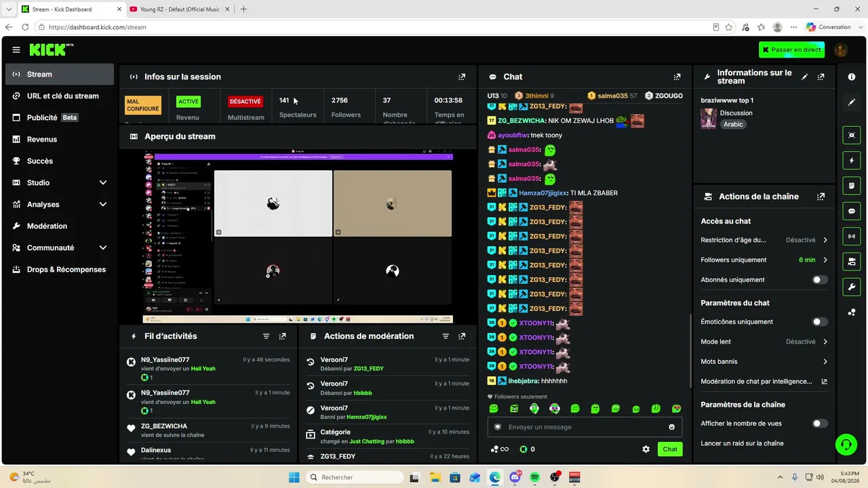Open the hamburger menu next to Kick logo

click(x=16, y=49)
